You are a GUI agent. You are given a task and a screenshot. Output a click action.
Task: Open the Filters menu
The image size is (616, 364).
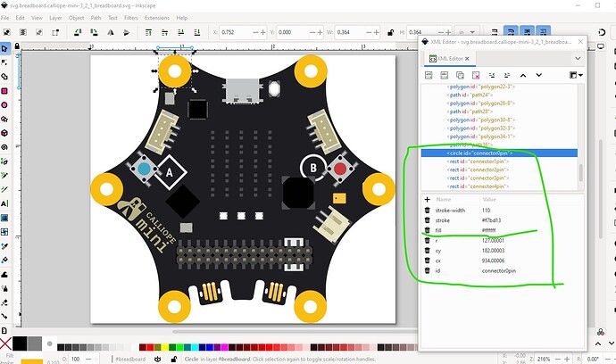click(131, 18)
